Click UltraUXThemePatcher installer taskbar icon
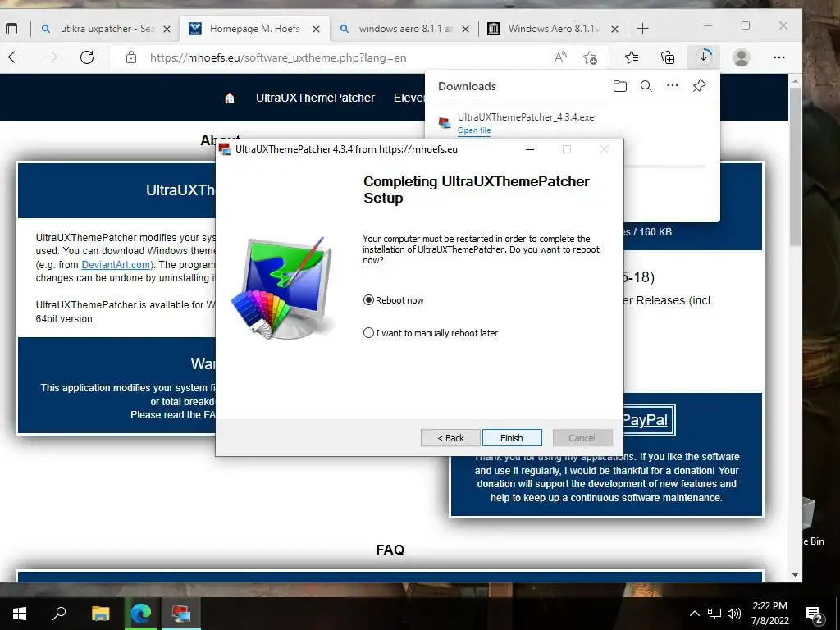Image resolution: width=840 pixels, height=630 pixels. click(x=181, y=614)
